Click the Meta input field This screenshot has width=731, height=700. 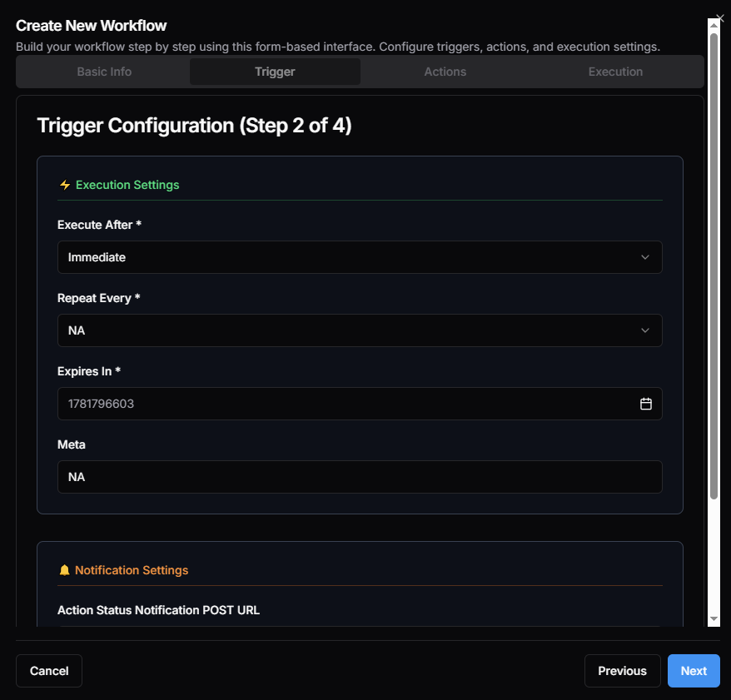tap(358, 476)
